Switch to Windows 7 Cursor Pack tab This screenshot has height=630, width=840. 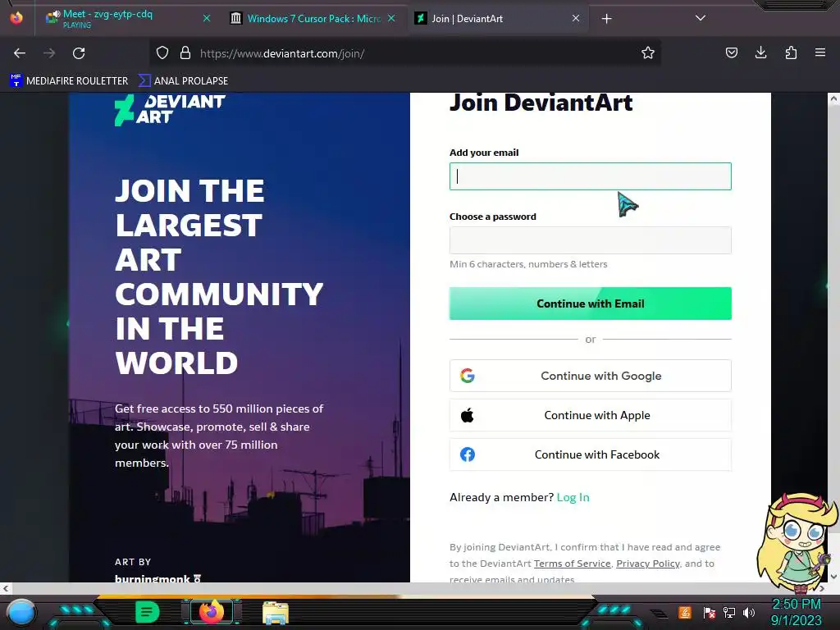point(313,18)
